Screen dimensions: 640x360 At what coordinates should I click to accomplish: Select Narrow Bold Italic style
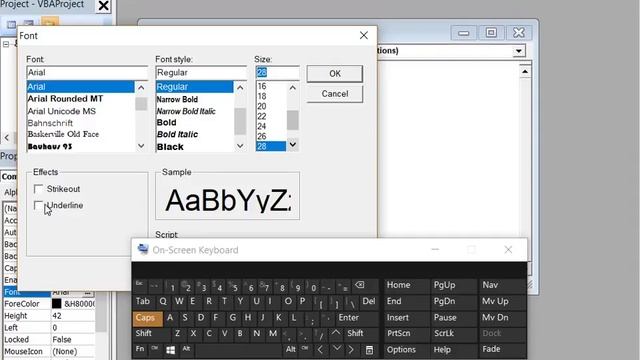186,111
